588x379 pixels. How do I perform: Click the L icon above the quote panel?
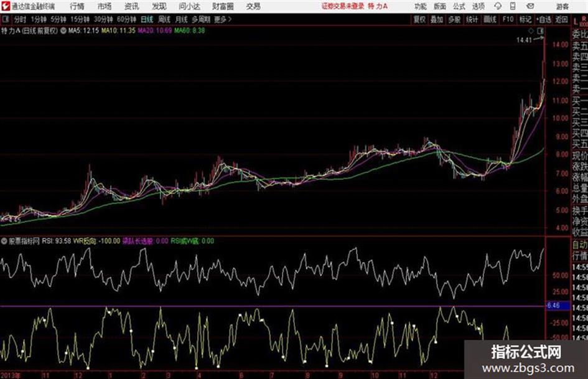[576, 21]
